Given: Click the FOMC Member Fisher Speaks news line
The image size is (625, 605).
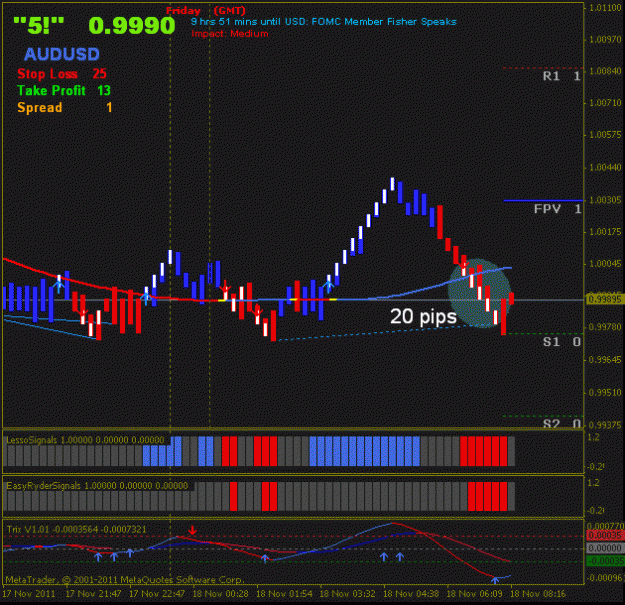Looking at the screenshot, I should click(x=323, y=22).
